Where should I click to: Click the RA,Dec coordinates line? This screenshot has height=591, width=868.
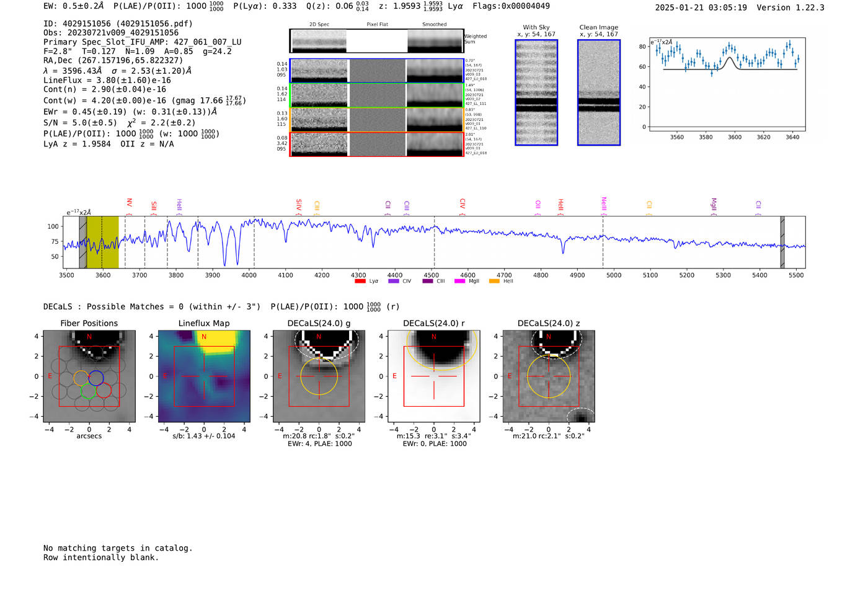coord(113,60)
